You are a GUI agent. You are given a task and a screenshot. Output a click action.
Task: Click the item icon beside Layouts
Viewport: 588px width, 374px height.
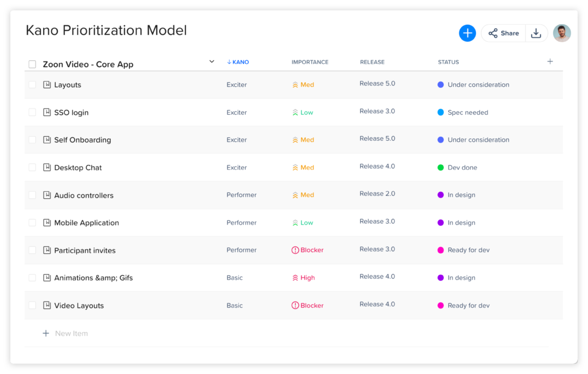pos(47,85)
